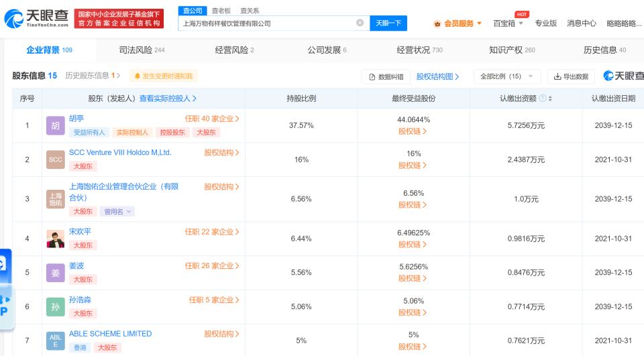This screenshot has height=356, width=644.
Task: View SCC Venture 股权结构 link
Action: point(222,153)
